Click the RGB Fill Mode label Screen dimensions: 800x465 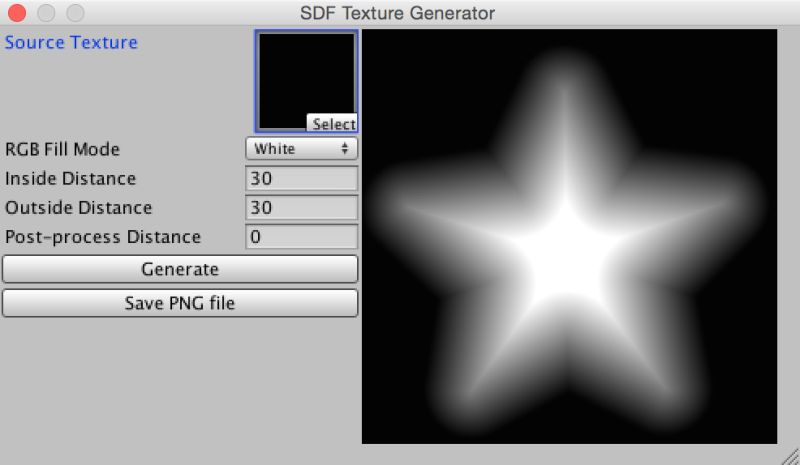[62, 150]
